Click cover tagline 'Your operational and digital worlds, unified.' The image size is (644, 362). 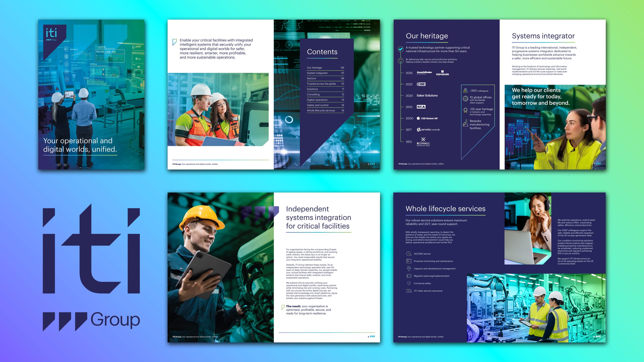[x=80, y=145]
